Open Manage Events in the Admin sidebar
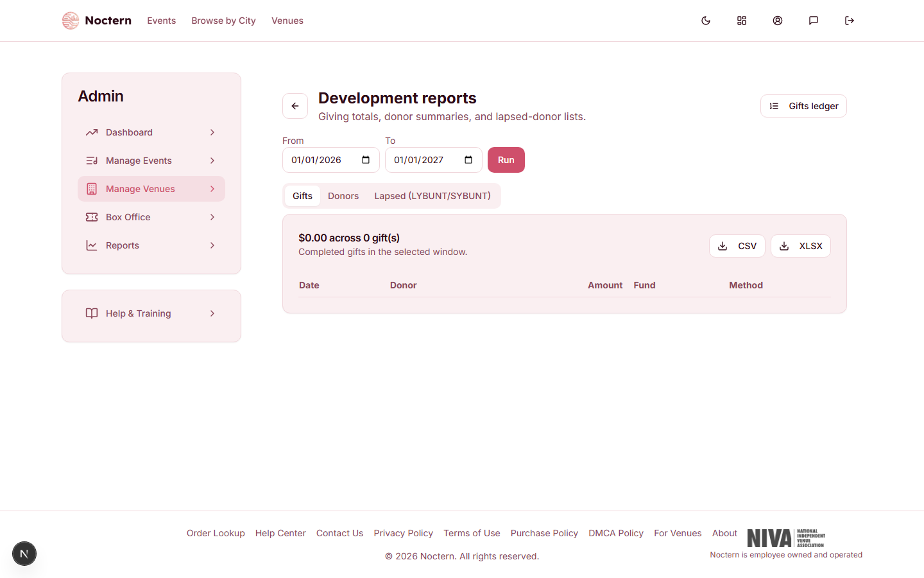Viewport: 924px width, 578px height. click(151, 161)
